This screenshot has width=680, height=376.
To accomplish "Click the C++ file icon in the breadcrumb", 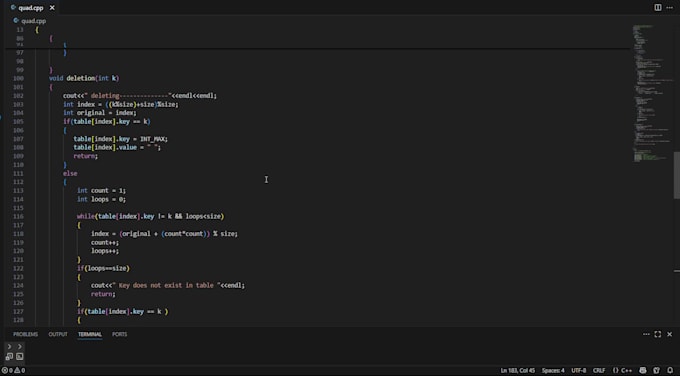I will pos(16,20).
